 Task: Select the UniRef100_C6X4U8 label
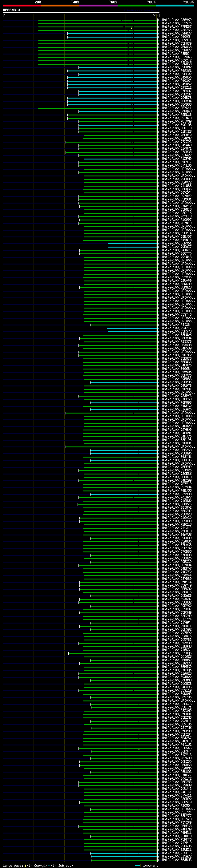177,345
